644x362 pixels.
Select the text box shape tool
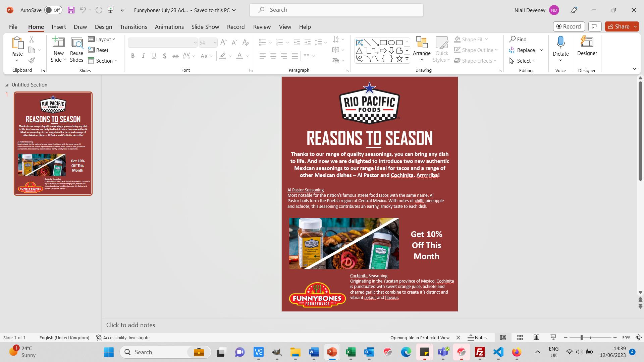click(359, 43)
